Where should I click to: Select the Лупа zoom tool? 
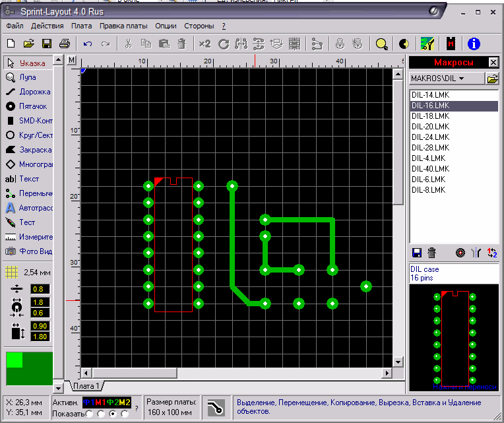pyautogui.click(x=28, y=77)
